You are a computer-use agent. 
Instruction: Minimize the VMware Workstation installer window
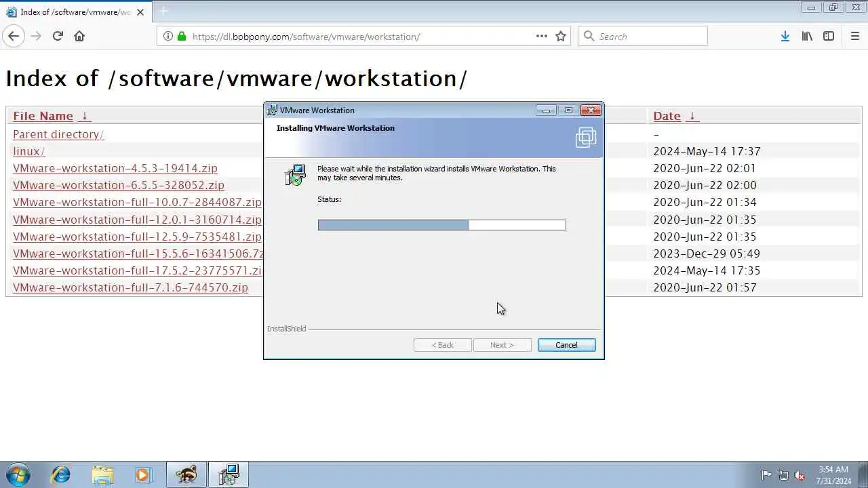546,110
